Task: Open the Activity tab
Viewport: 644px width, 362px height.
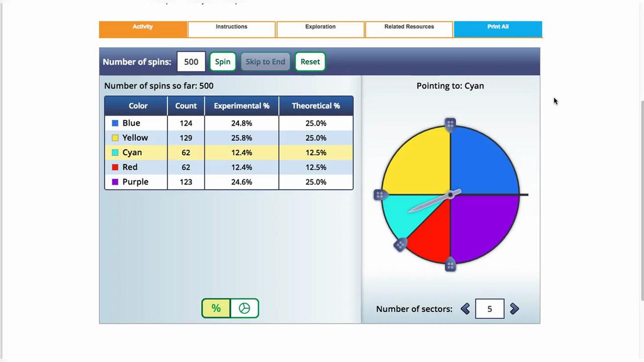Action: [x=143, y=29]
